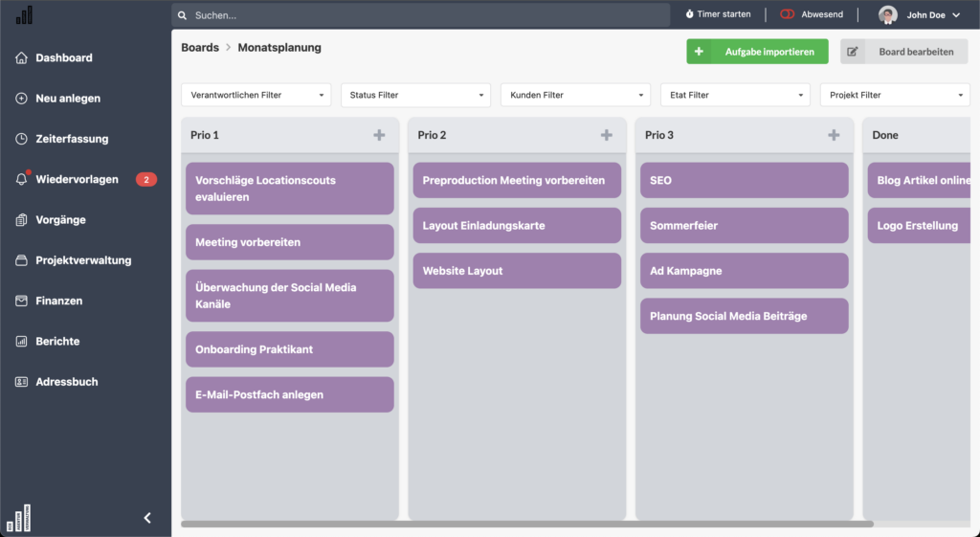Click the plus icon in Prio 1 column
Viewport: 980px width, 537px height.
(379, 135)
